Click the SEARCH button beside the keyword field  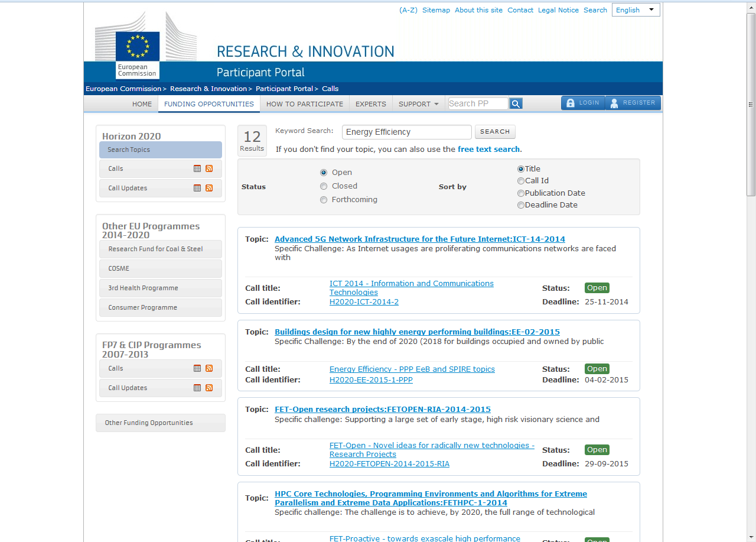[x=495, y=132]
